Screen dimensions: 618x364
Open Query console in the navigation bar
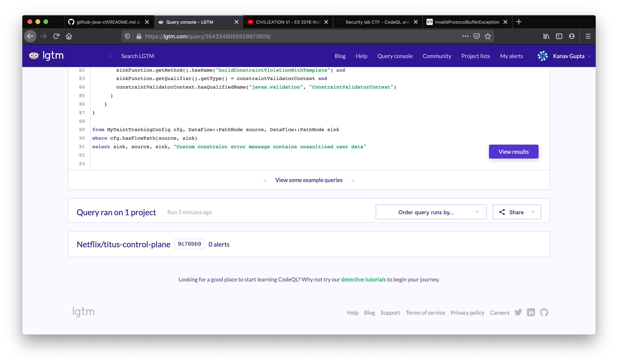[x=395, y=56]
